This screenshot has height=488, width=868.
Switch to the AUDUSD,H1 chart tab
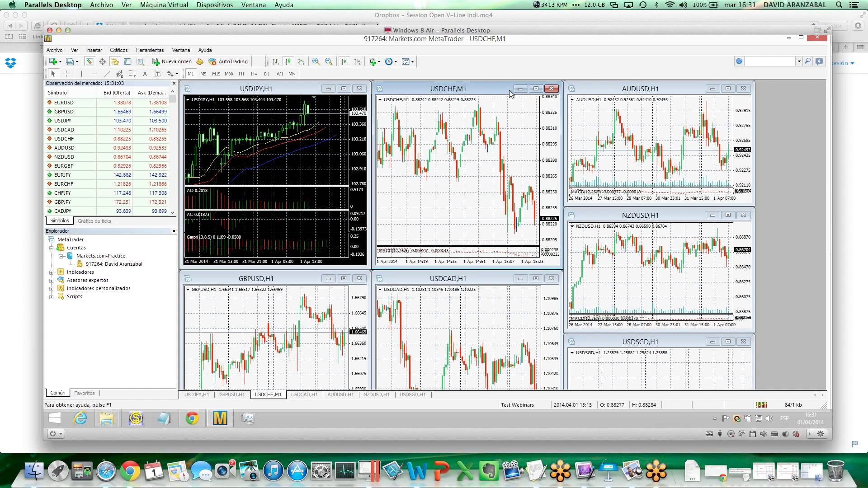[340, 394]
